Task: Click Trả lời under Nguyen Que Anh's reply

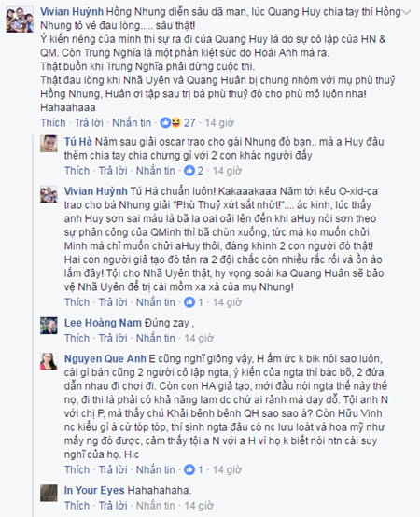Action: point(113,469)
